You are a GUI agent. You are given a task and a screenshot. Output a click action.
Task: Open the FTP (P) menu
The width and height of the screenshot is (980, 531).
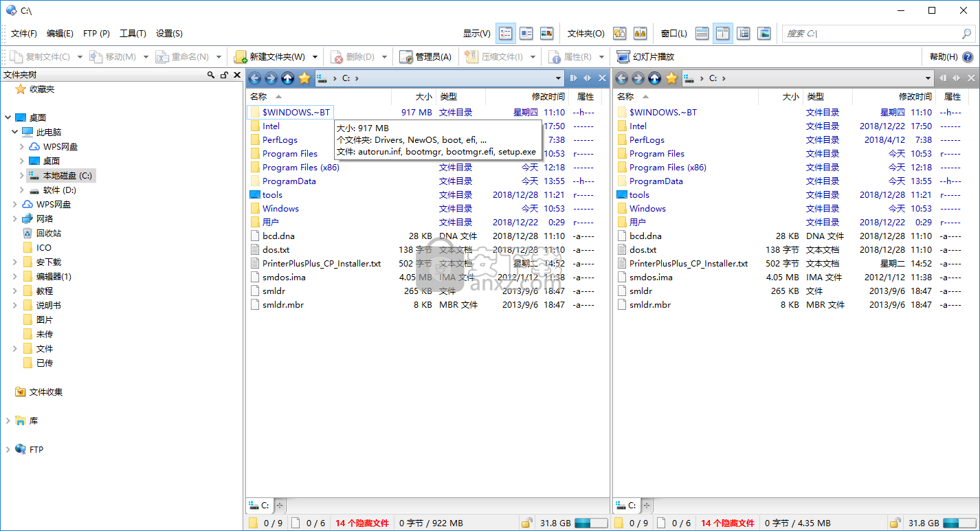coord(96,33)
